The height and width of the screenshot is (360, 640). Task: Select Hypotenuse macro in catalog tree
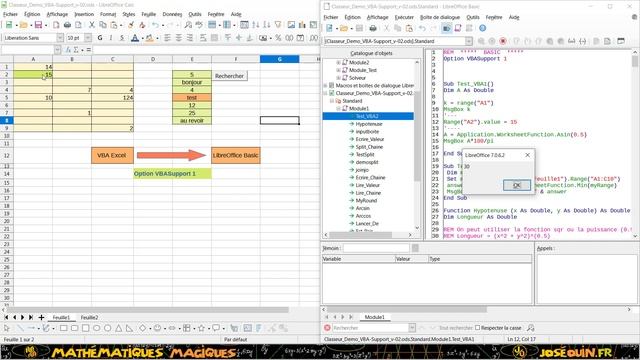[x=369, y=124]
